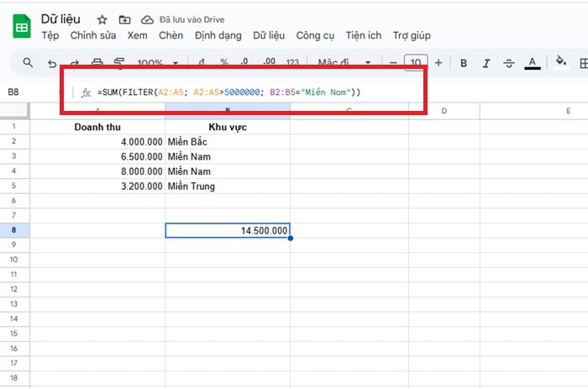Star the Dữ liệu document
This screenshot has height=389, width=588.
coord(102,19)
